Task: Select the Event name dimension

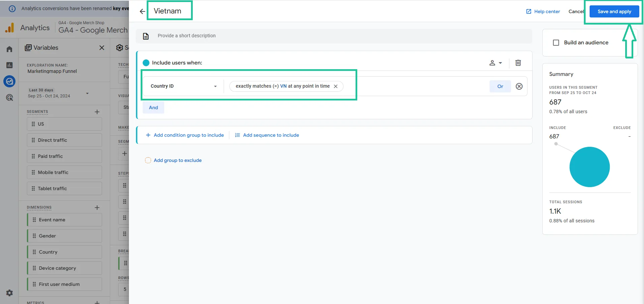Action: (x=64, y=220)
